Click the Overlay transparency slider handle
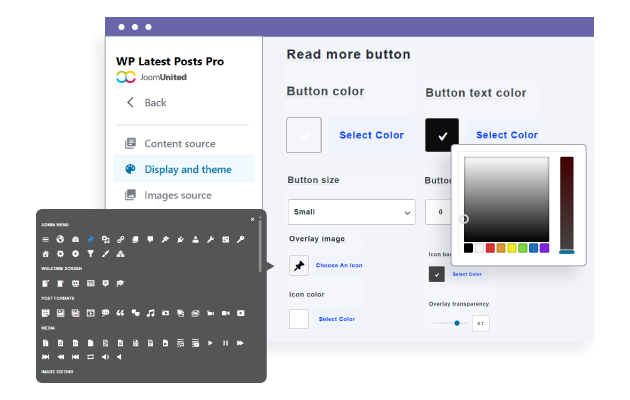This screenshot has height=400, width=630. pyautogui.click(x=457, y=323)
